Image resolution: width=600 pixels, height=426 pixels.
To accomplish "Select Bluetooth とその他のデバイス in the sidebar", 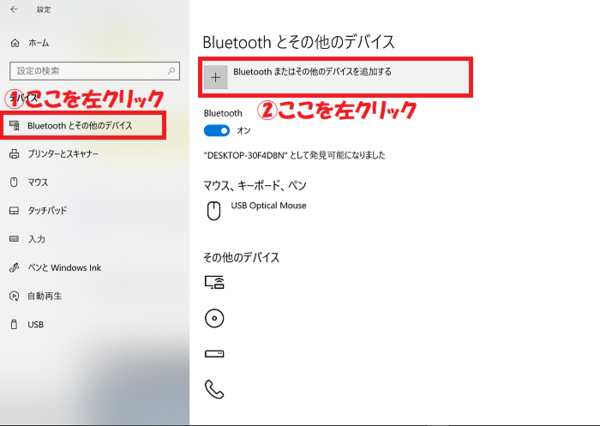I will [x=80, y=126].
